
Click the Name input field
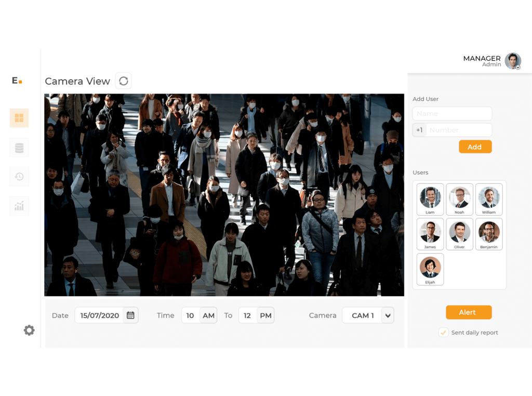[x=452, y=113]
